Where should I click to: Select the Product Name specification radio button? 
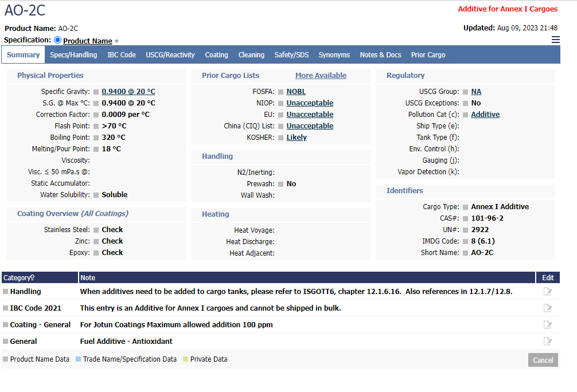click(57, 40)
